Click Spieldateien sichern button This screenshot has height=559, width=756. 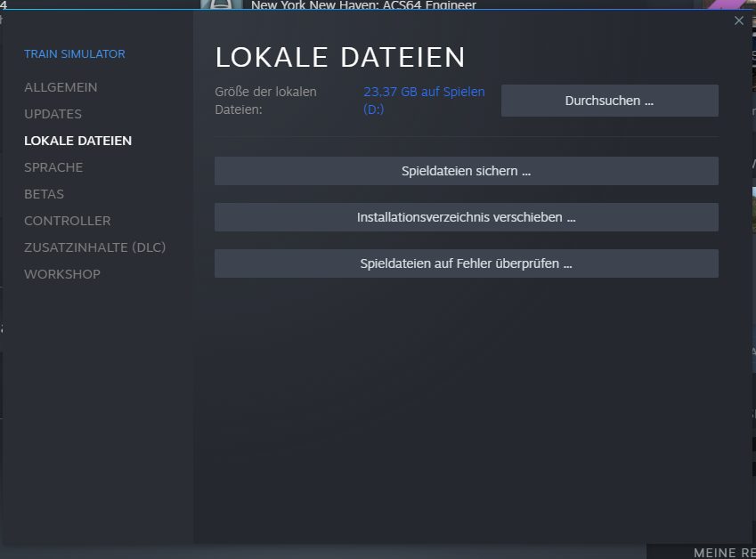tap(467, 171)
